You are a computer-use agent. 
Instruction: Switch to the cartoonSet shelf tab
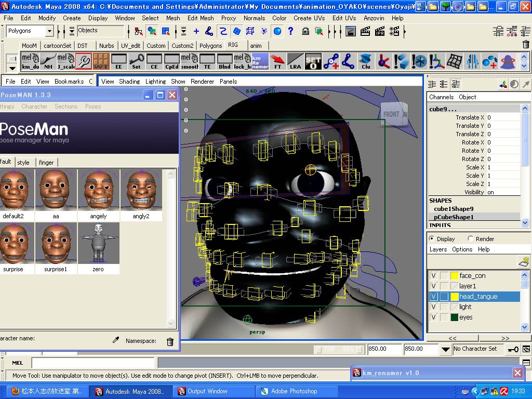[57, 46]
